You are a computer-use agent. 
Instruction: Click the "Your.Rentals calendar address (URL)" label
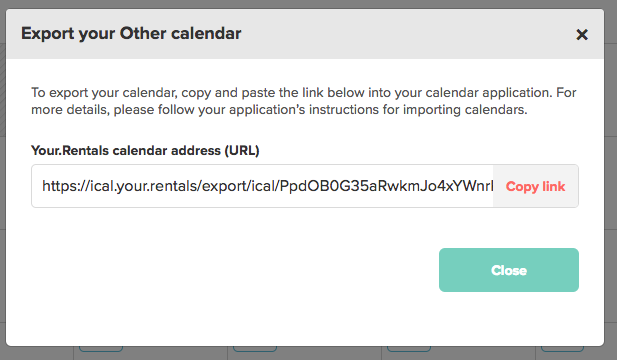coord(145,150)
